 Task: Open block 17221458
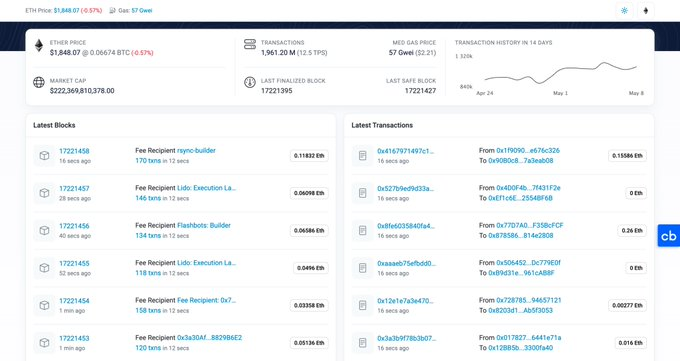[74, 151]
